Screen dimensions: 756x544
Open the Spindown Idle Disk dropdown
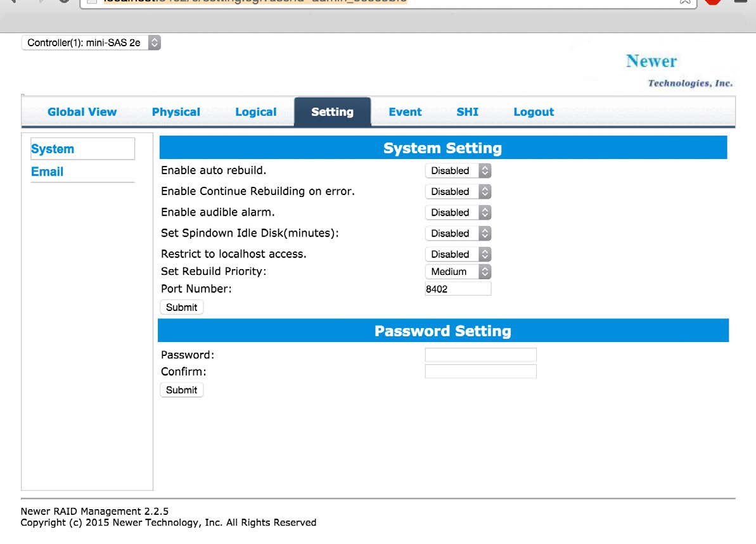click(458, 233)
